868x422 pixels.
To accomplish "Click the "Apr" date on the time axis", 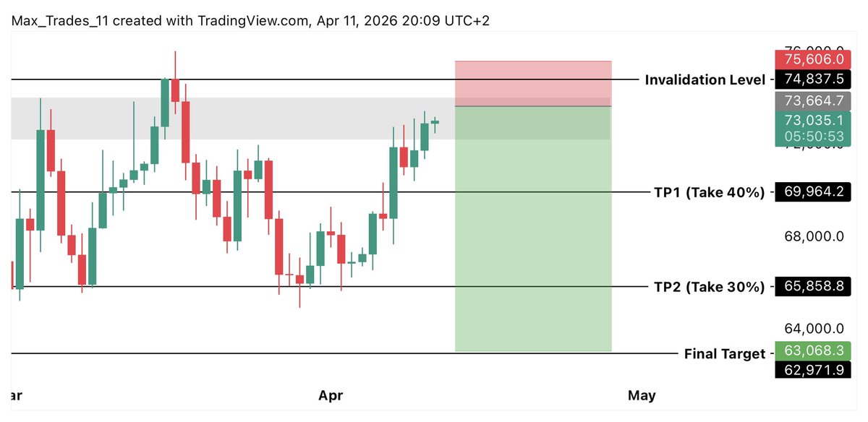I will (x=331, y=395).
